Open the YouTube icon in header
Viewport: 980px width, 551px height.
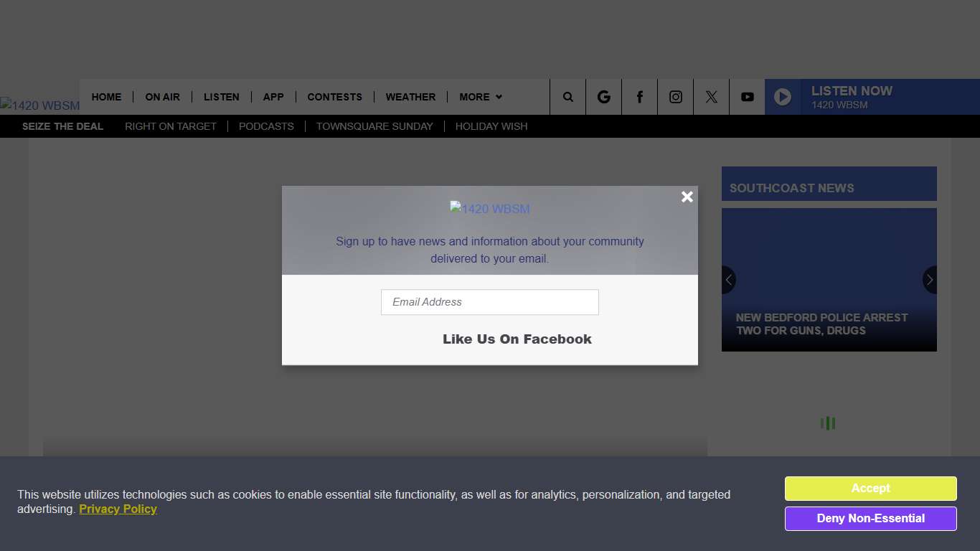coord(747,97)
